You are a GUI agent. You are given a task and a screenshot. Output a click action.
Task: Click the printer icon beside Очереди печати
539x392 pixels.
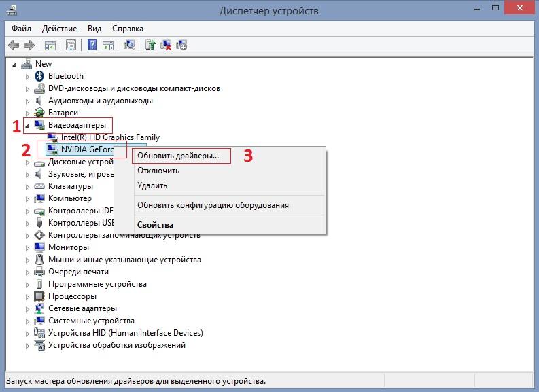point(39,272)
